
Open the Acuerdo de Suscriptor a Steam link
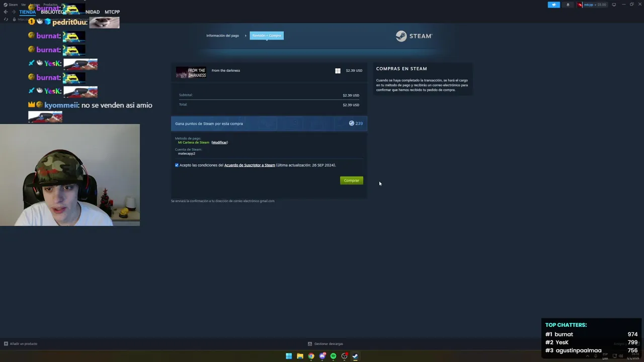(x=250, y=165)
